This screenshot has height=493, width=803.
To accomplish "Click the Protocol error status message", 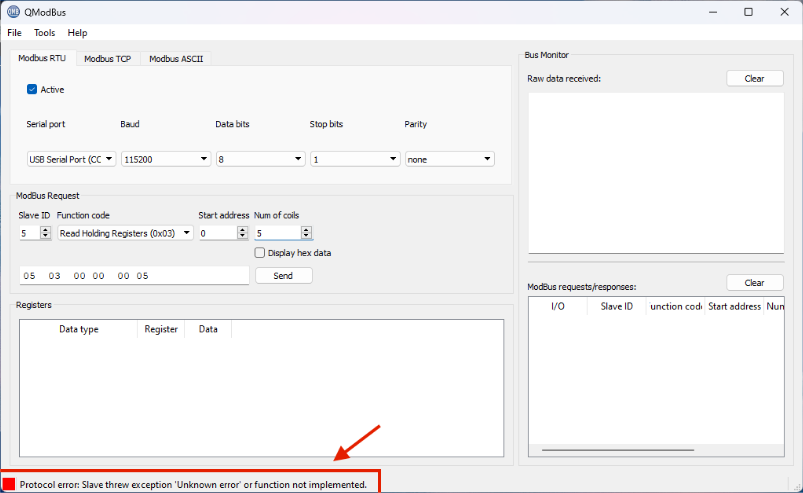I will pyautogui.click(x=193, y=484).
